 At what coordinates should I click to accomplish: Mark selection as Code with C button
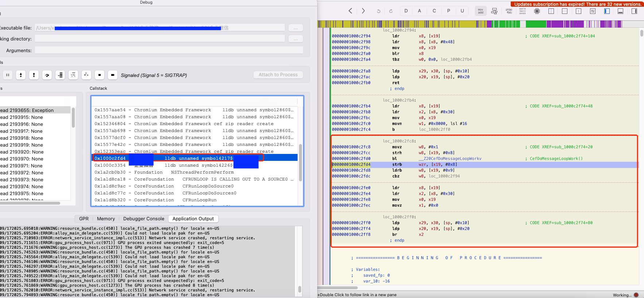tap(434, 11)
